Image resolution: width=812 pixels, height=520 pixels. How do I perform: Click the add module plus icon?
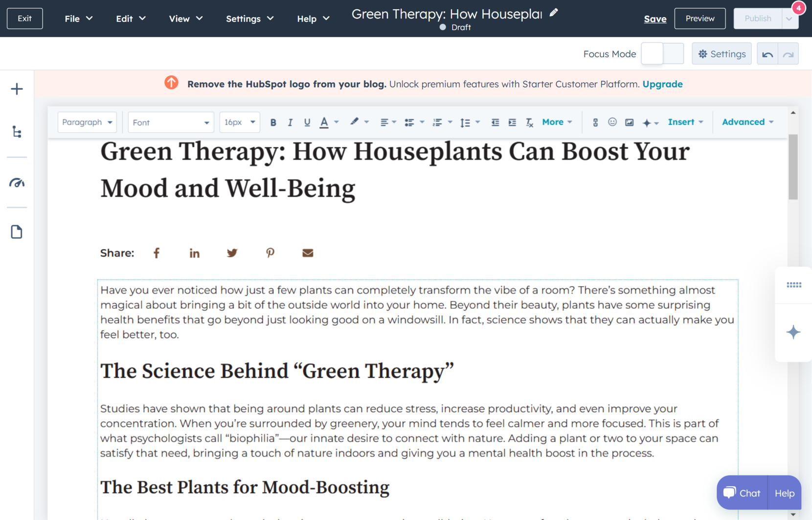click(17, 89)
